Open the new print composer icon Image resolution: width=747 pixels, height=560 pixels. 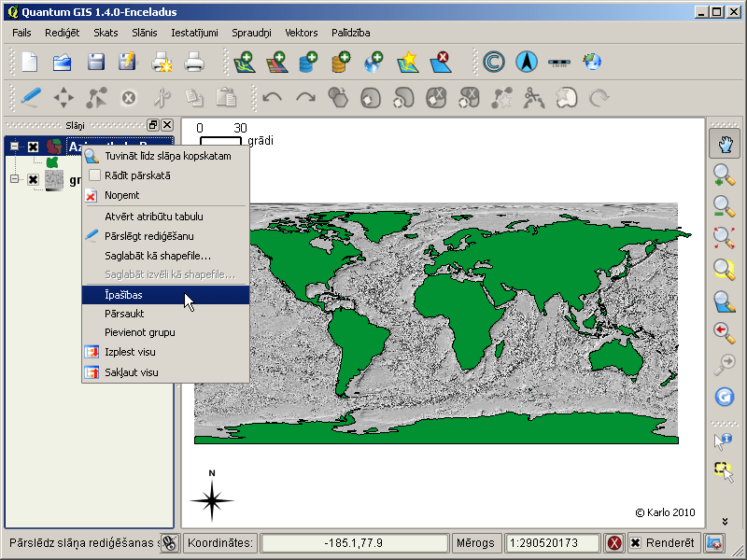coord(162,62)
